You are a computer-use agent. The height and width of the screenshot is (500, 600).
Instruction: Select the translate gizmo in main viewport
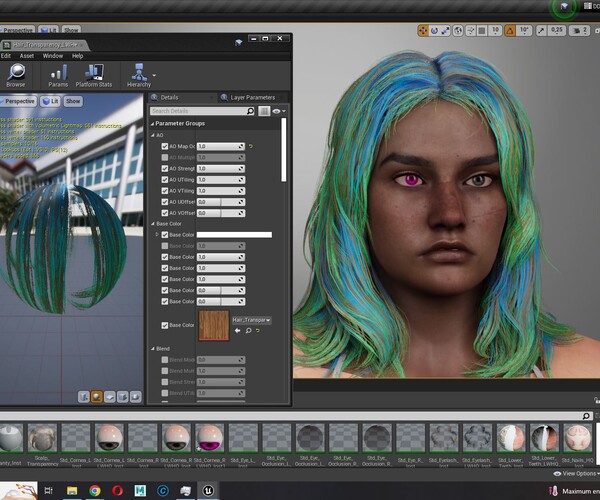(423, 30)
